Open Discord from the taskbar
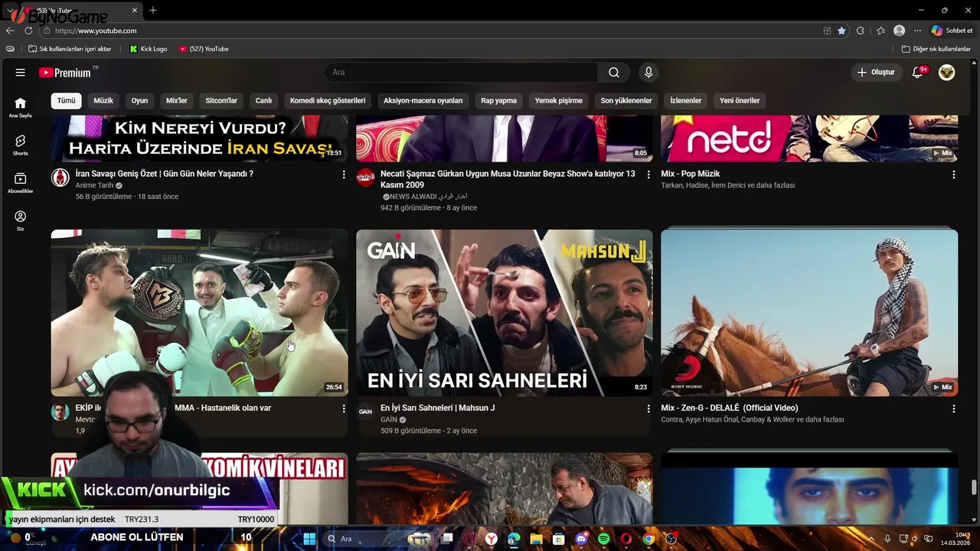The width and height of the screenshot is (980, 551). (581, 539)
